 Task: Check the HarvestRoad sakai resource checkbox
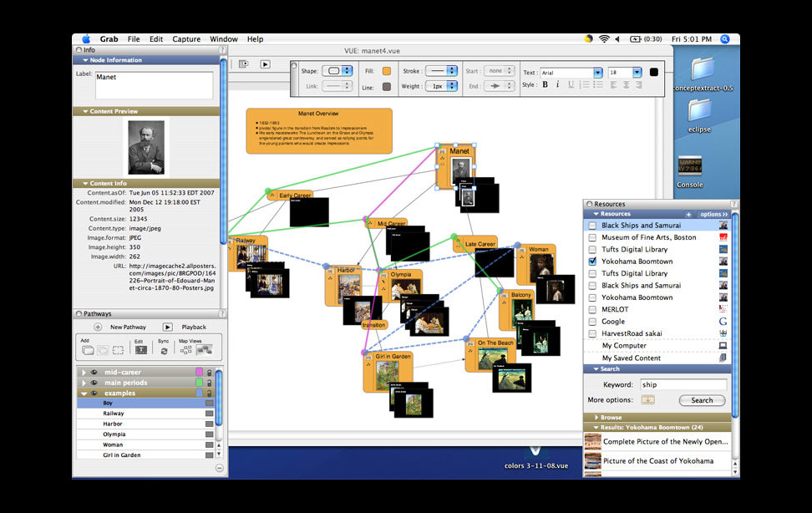pyautogui.click(x=592, y=333)
